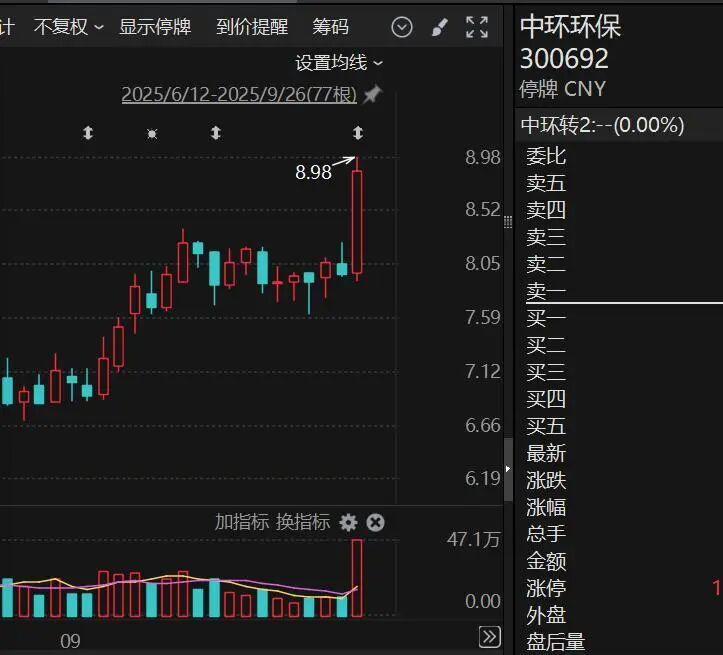Close the volume indicator panel
The width and height of the screenshot is (723, 655).
375,522
